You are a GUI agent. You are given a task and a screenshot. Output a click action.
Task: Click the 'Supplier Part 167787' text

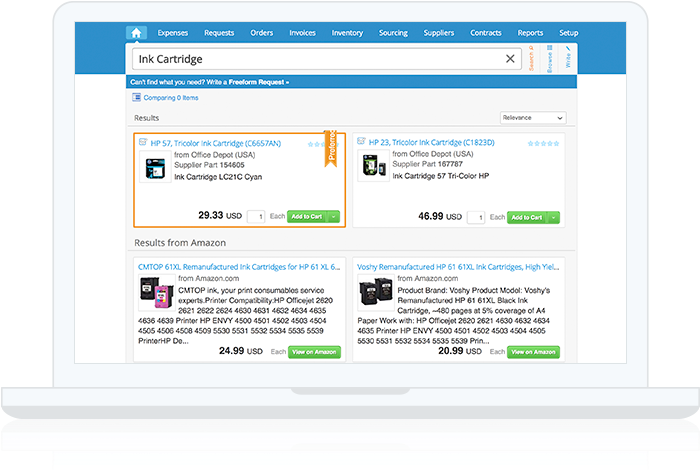click(x=428, y=164)
